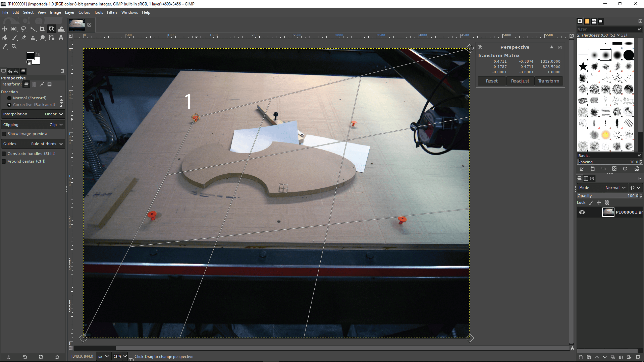
Task: Hide the P1000001 layer visibility
Action: click(582, 212)
